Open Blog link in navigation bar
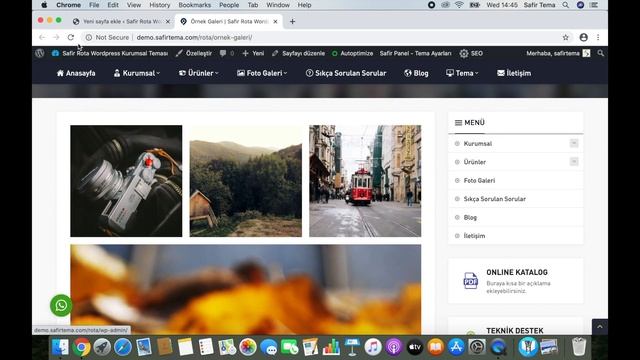Image resolution: width=640 pixels, height=360 pixels. coord(416,73)
